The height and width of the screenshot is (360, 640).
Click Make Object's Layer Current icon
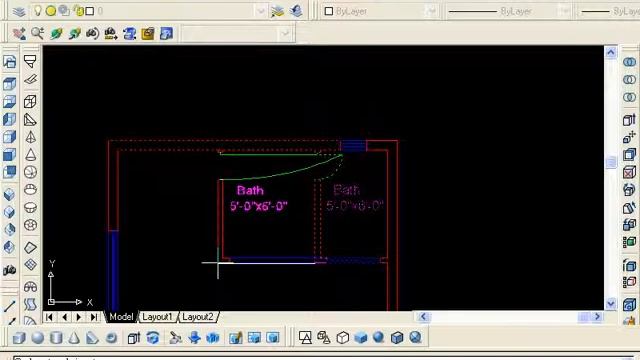click(278, 11)
